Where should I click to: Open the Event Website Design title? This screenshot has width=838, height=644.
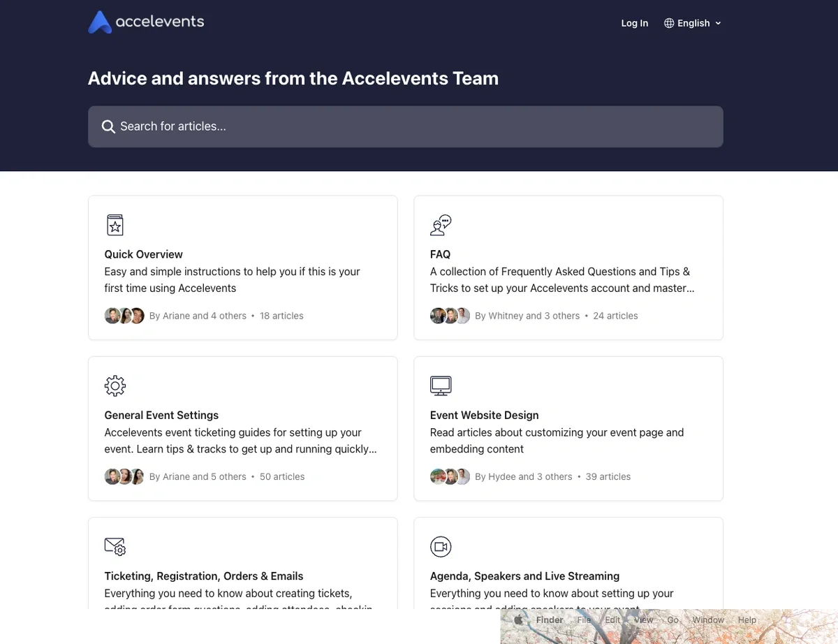pyautogui.click(x=484, y=415)
